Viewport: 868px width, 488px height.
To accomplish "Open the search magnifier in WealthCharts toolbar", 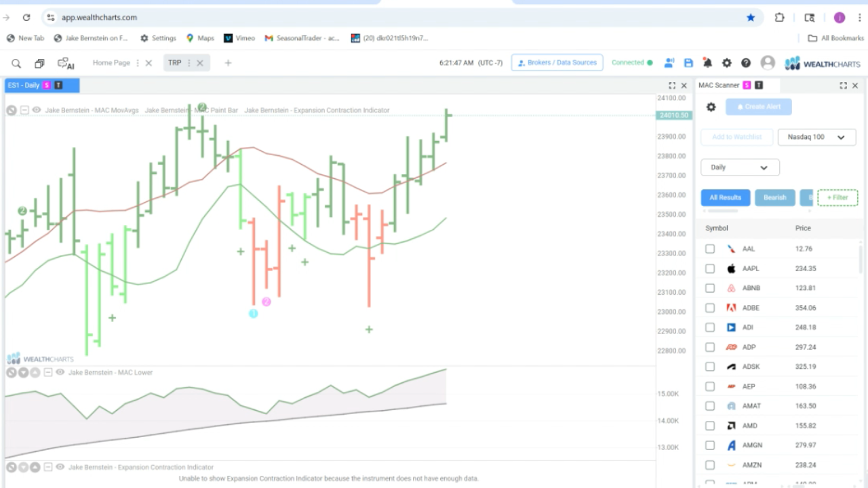I will [x=16, y=63].
